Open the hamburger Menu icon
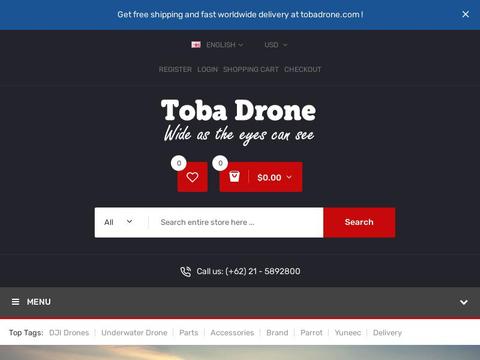This screenshot has width=480, height=360. 15,302
